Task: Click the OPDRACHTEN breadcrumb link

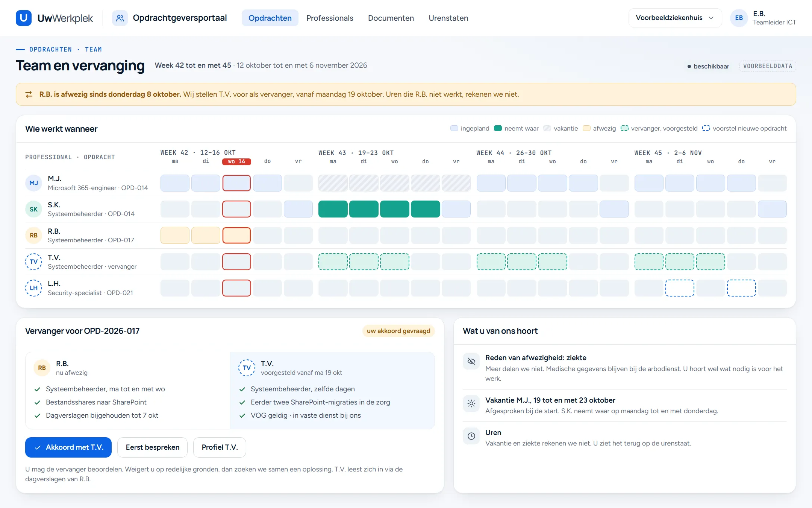Action: (x=51, y=49)
